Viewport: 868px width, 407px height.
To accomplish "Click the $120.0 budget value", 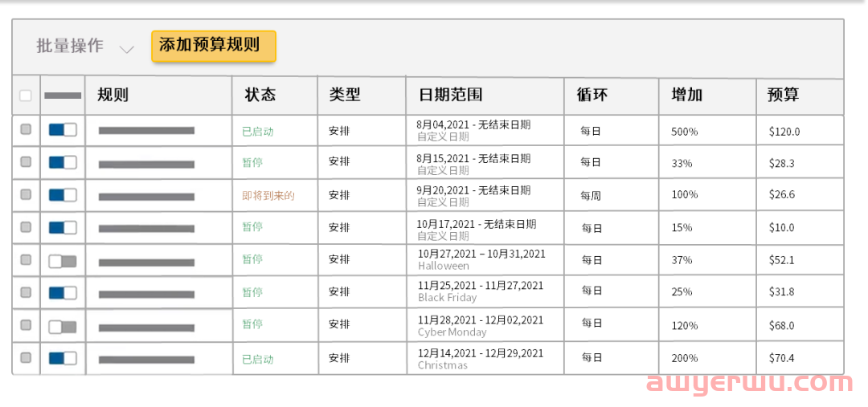I will point(784,132).
